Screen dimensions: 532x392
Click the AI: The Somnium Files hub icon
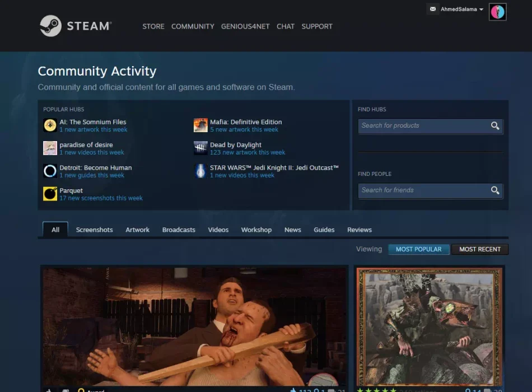click(x=50, y=125)
